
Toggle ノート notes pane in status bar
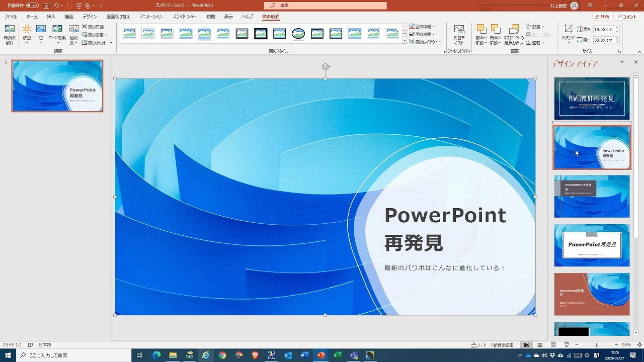click(x=479, y=345)
